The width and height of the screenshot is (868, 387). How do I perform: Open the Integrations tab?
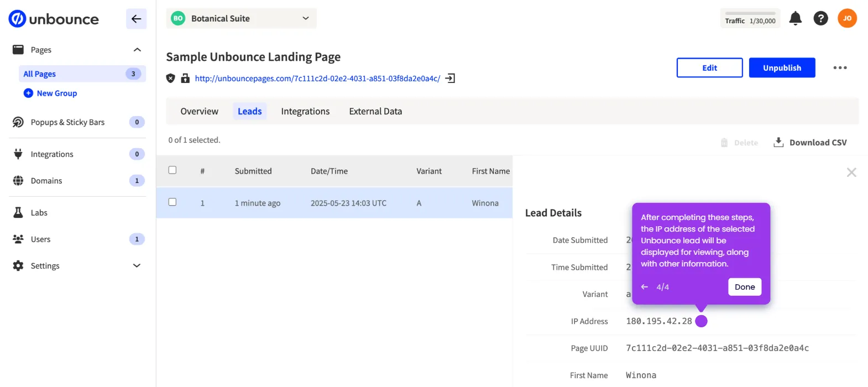(x=305, y=111)
